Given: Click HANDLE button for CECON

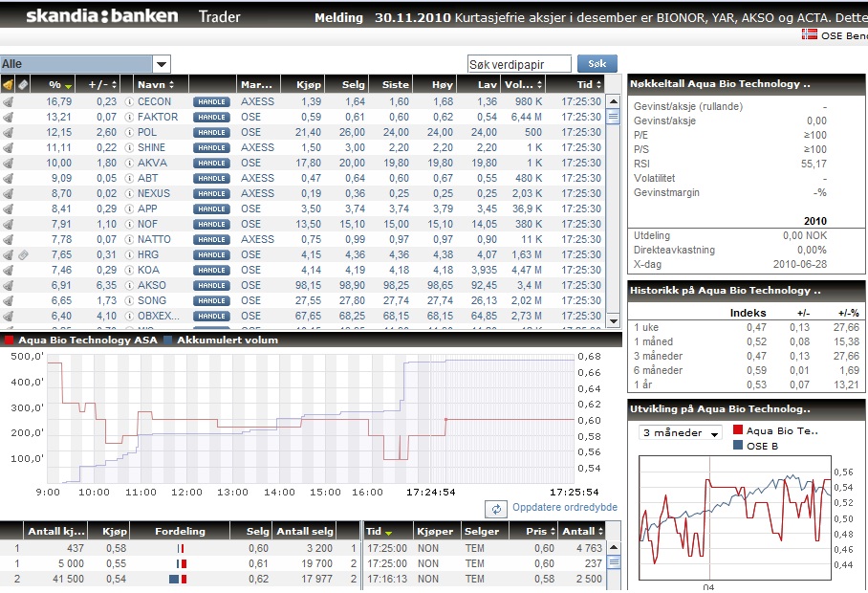Looking at the screenshot, I should (211, 102).
